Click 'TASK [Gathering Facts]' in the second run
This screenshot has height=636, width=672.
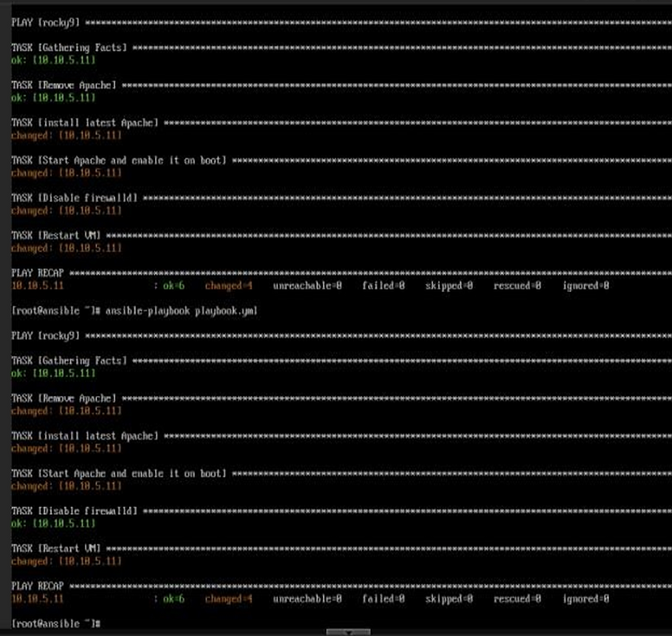tap(69, 360)
